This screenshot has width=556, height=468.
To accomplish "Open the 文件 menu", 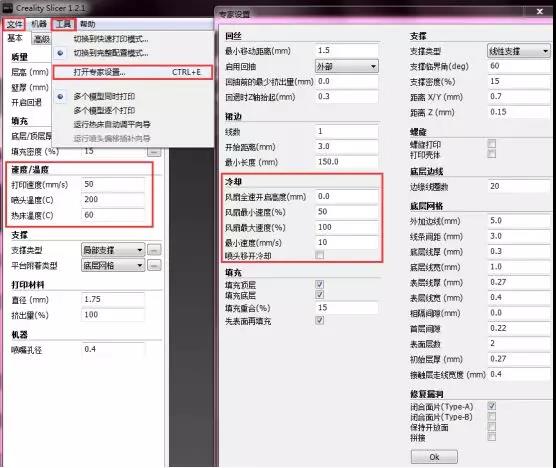I will 15,24.
